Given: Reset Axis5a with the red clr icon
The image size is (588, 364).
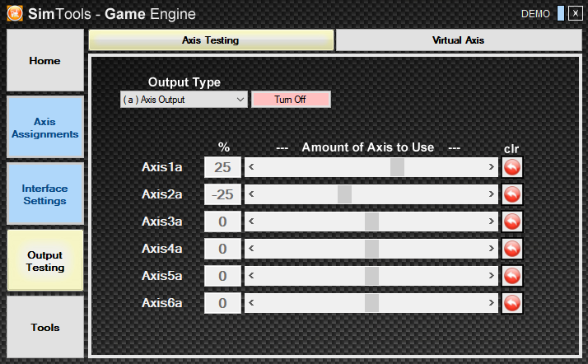Looking at the screenshot, I should pyautogui.click(x=512, y=276).
